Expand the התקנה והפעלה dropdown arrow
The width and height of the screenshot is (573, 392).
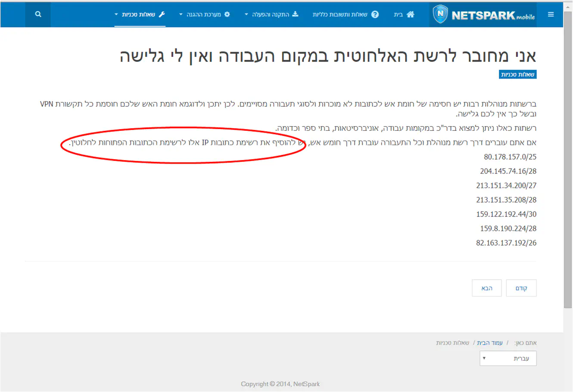point(246,15)
